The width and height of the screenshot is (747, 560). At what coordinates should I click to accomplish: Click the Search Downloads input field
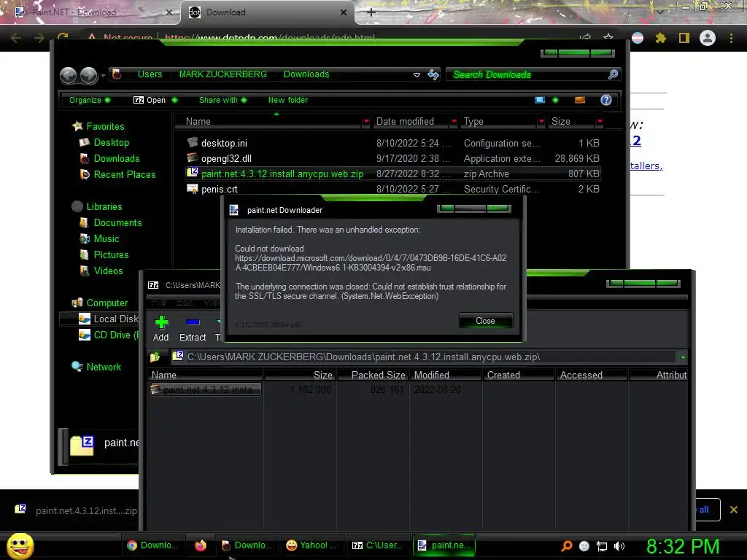pyautogui.click(x=527, y=74)
